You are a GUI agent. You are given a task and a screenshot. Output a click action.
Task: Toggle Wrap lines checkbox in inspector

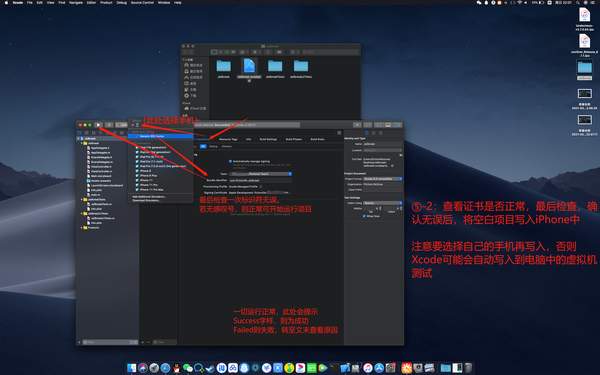364,216
